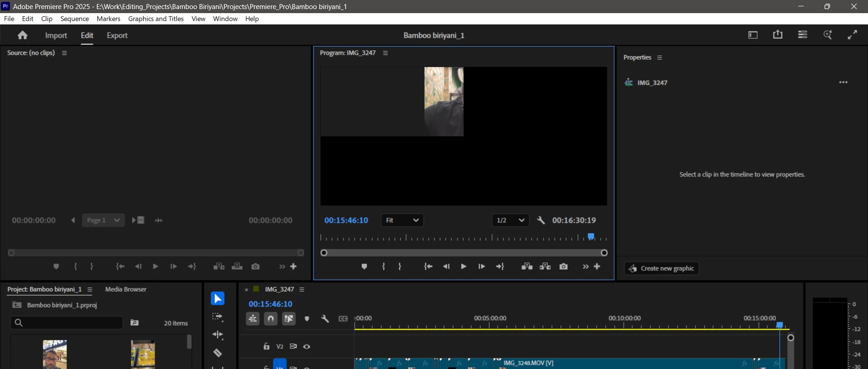Target the V2 track label

coord(280,346)
